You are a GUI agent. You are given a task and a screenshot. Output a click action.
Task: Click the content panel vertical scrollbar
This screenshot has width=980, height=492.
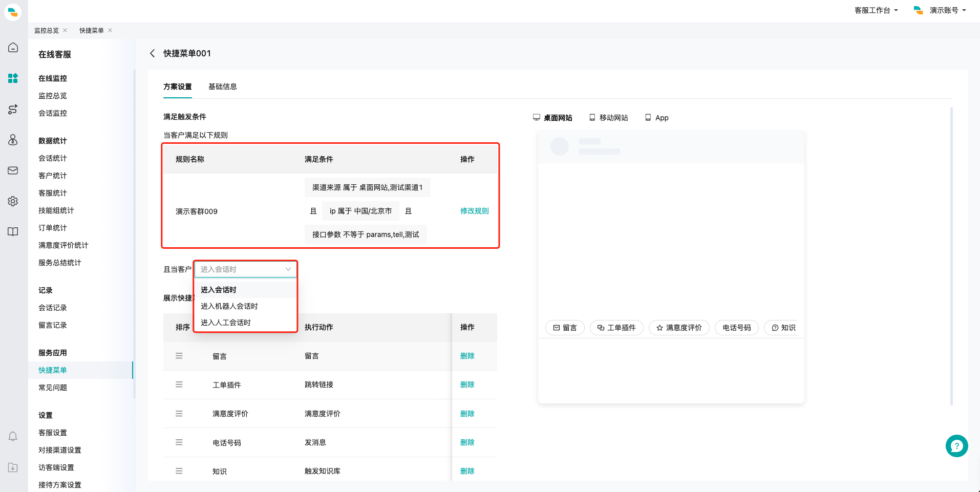tap(951, 256)
